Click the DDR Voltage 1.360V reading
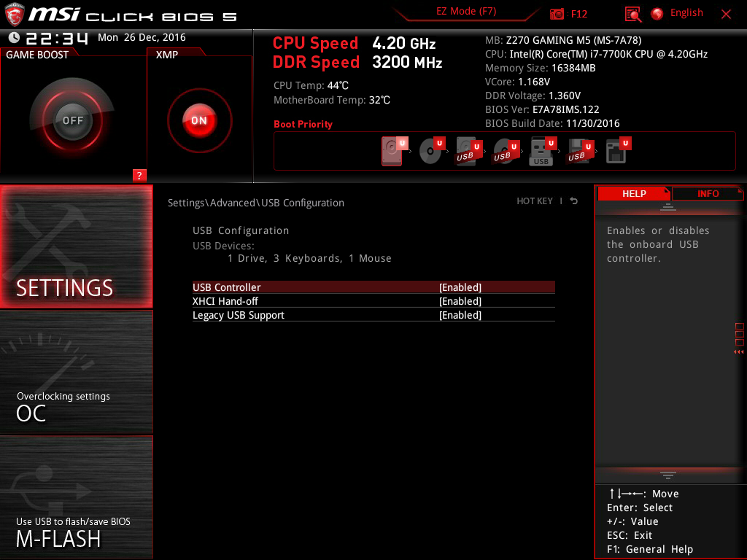This screenshot has width=747, height=560. [x=533, y=96]
